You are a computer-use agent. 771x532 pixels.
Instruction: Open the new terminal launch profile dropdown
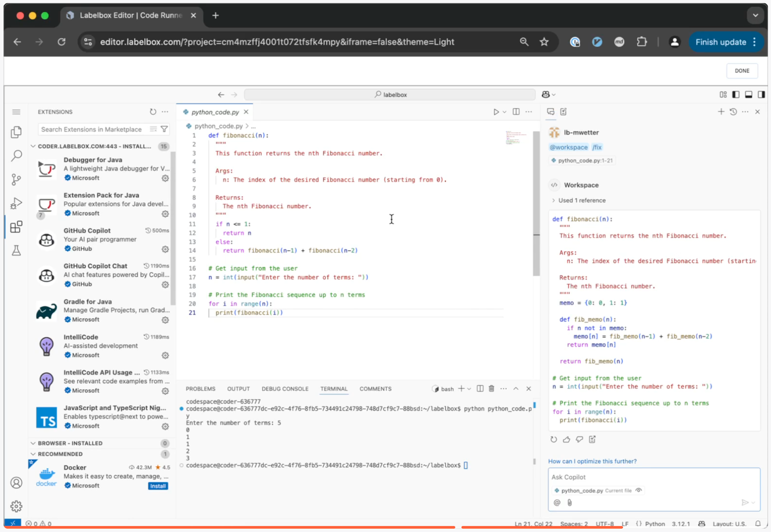469,389
